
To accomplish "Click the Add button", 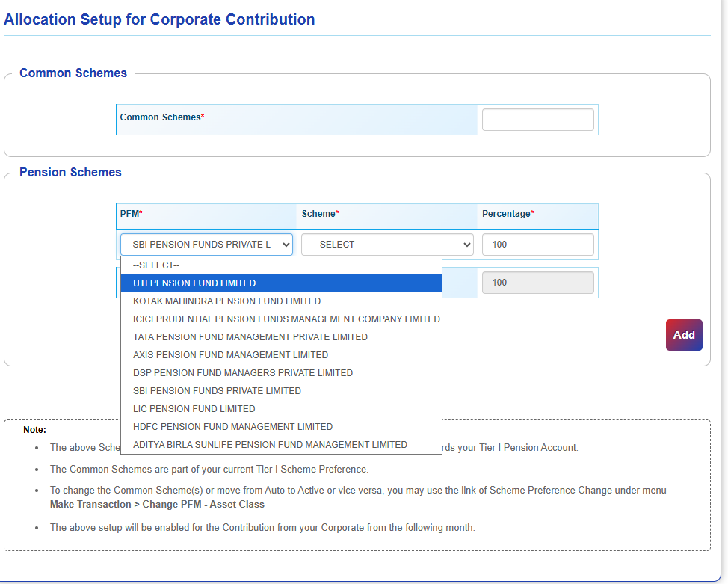I will [x=684, y=335].
